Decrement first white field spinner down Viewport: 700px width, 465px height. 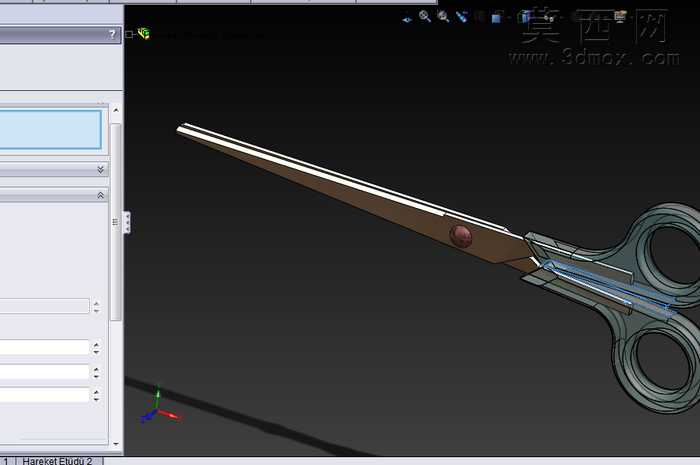[x=96, y=351]
